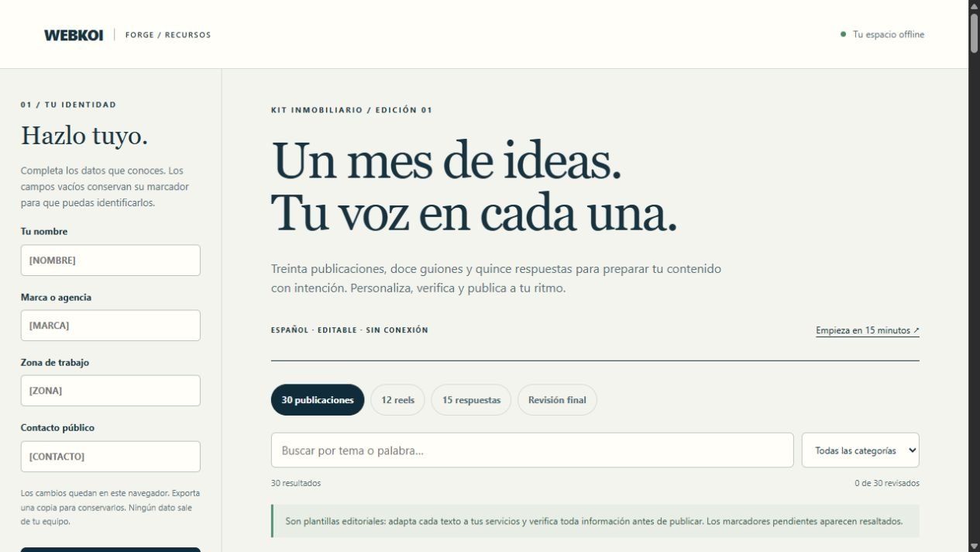This screenshot has height=552, width=980.
Task: Click the green offline status dot
Action: tap(843, 34)
